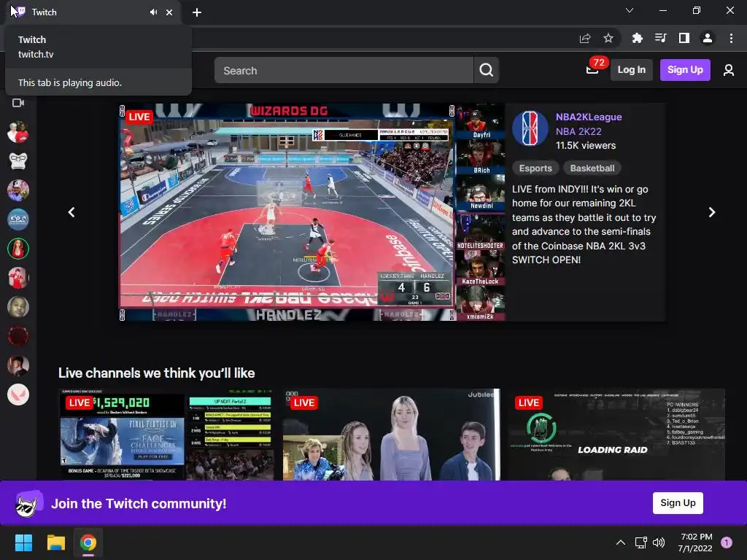This screenshot has height=560, width=747.
Task: Open the volume tray icon
Action: pos(659,542)
